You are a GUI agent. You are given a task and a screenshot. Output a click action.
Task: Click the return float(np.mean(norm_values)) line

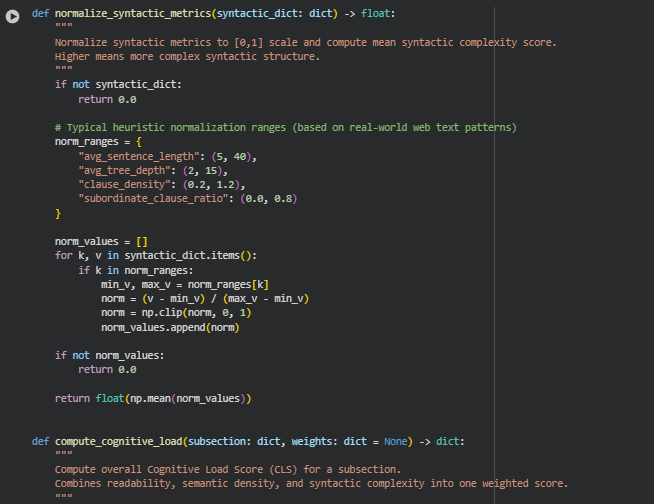coord(153,398)
